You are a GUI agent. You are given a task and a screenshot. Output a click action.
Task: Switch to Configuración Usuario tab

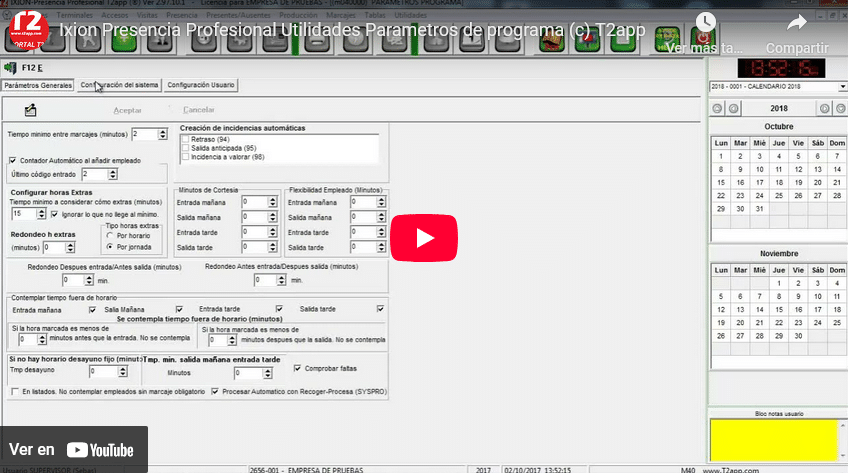[201, 85]
